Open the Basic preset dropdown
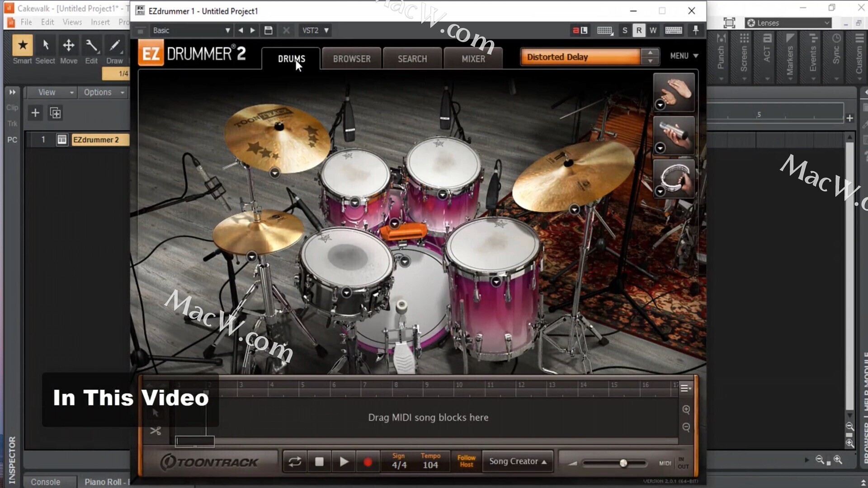The width and height of the screenshot is (868, 488). click(191, 30)
